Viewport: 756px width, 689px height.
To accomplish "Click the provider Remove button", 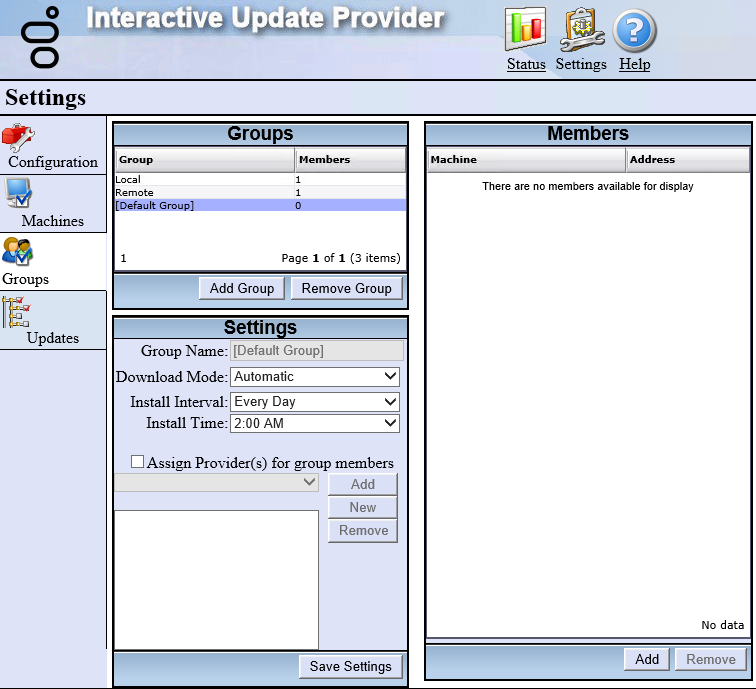I will coord(363,530).
